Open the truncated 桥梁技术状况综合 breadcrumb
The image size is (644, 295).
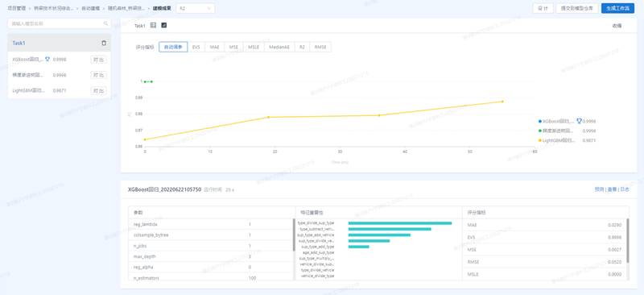54,8
